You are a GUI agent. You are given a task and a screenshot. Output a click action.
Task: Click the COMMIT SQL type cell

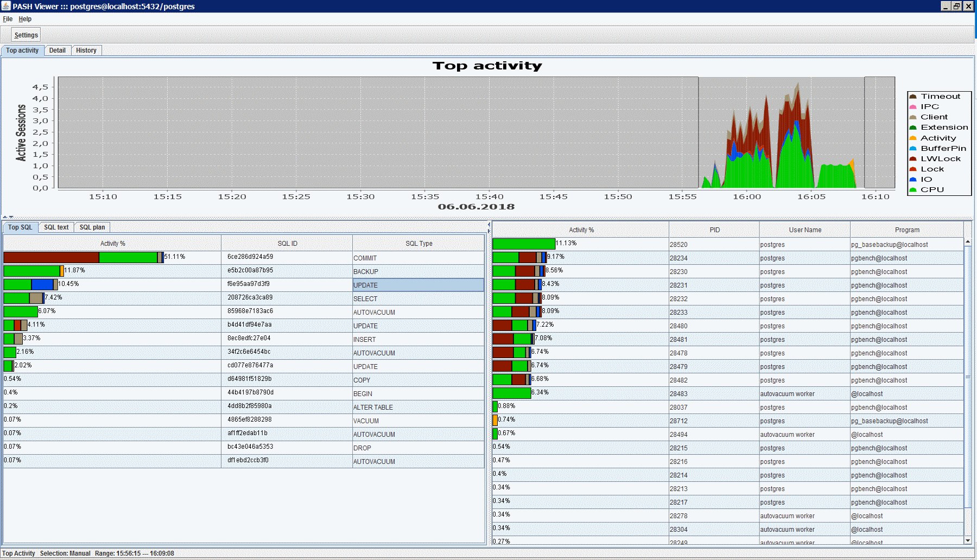[418, 258]
